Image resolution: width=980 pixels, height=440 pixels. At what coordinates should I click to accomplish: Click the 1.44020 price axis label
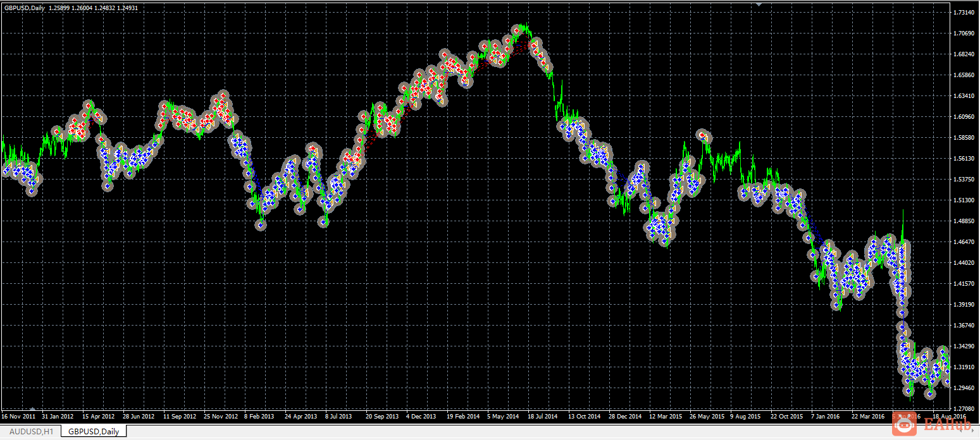point(965,263)
